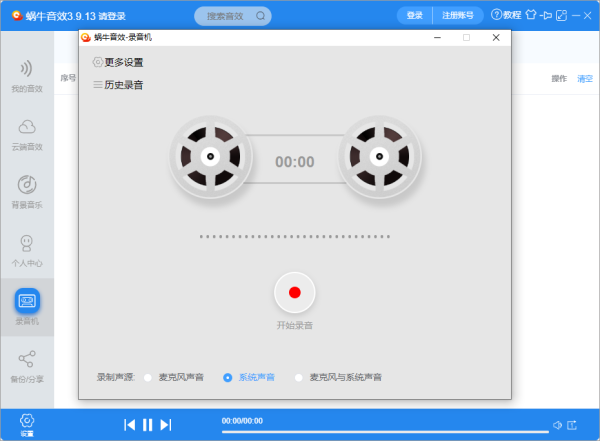Screen dimensions: 600x441
Task: Open the 教程 tutorial help
Action: pyautogui.click(x=506, y=15)
